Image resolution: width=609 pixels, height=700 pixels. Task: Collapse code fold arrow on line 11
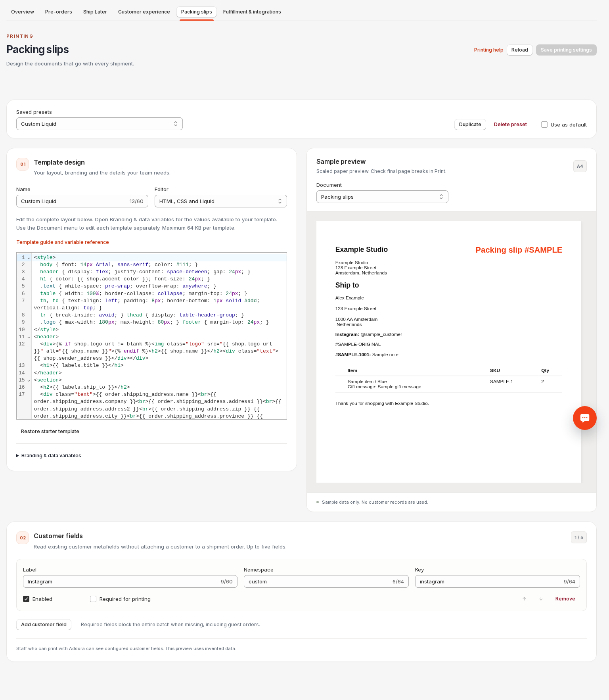pos(29,337)
